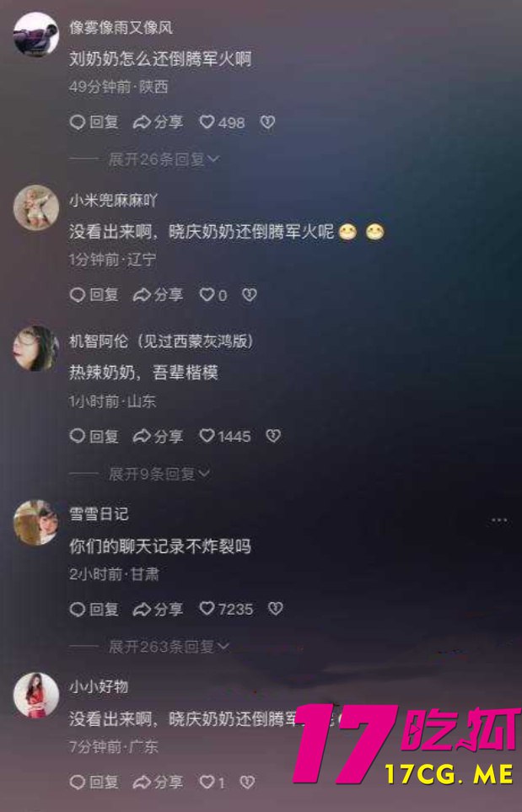Dislike 雪雪日记's comment with broken heart

tap(276, 609)
